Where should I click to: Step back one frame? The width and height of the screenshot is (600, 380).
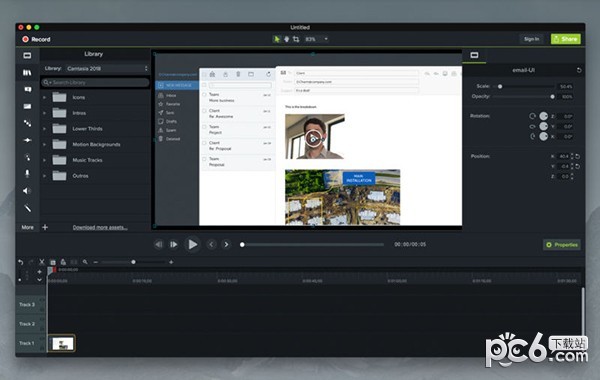159,244
